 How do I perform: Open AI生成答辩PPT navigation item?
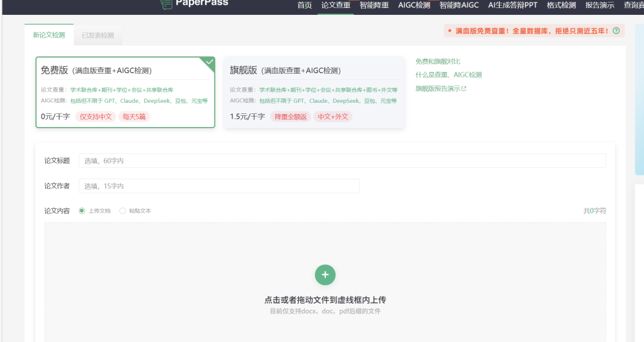513,6
